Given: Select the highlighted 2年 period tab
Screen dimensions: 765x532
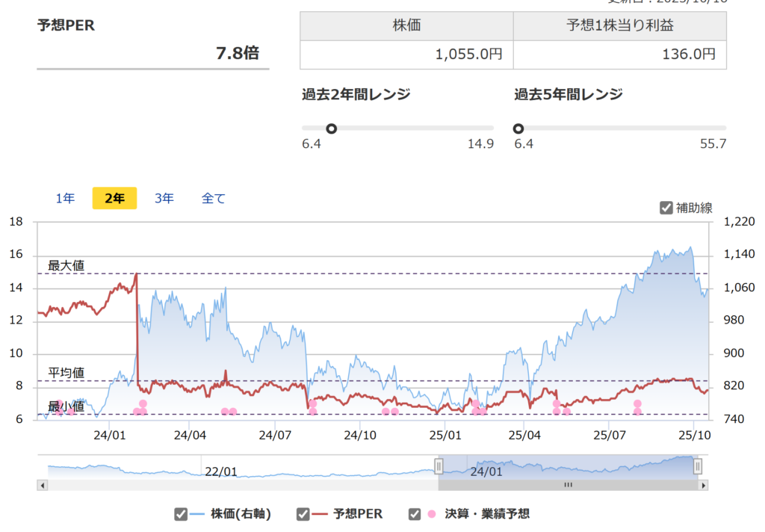Looking at the screenshot, I should pyautogui.click(x=114, y=199).
